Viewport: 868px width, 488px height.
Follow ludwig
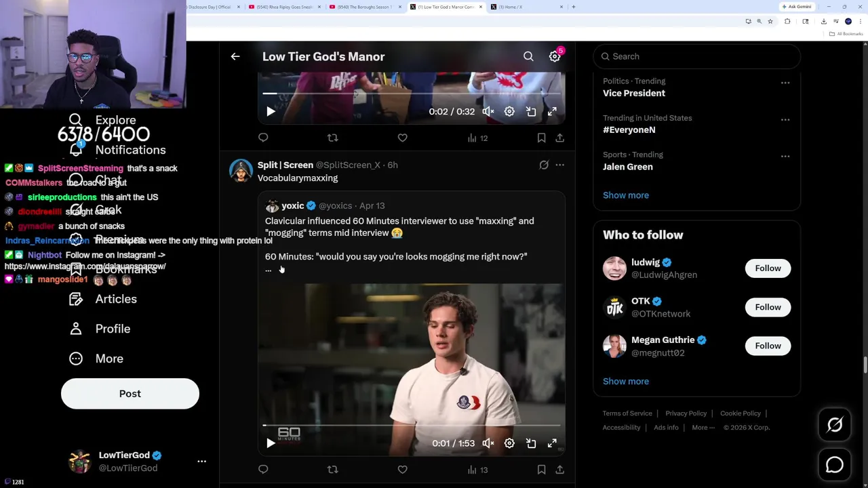[768, 268]
